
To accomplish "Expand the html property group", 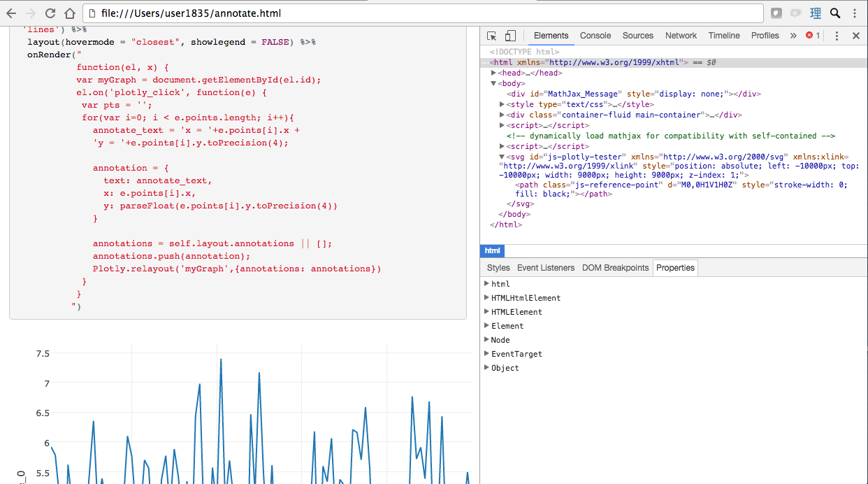I will pyautogui.click(x=487, y=284).
